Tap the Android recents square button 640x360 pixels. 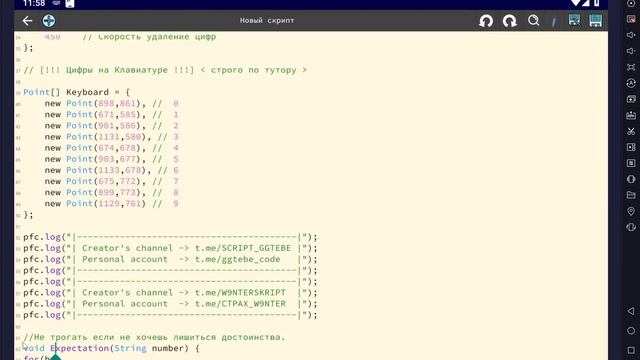pyautogui.click(x=631, y=350)
